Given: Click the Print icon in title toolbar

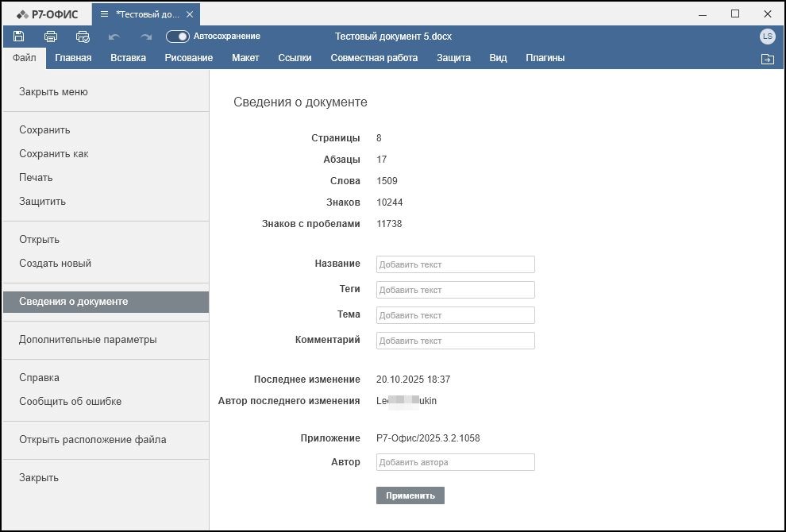Looking at the screenshot, I should pyautogui.click(x=51, y=36).
